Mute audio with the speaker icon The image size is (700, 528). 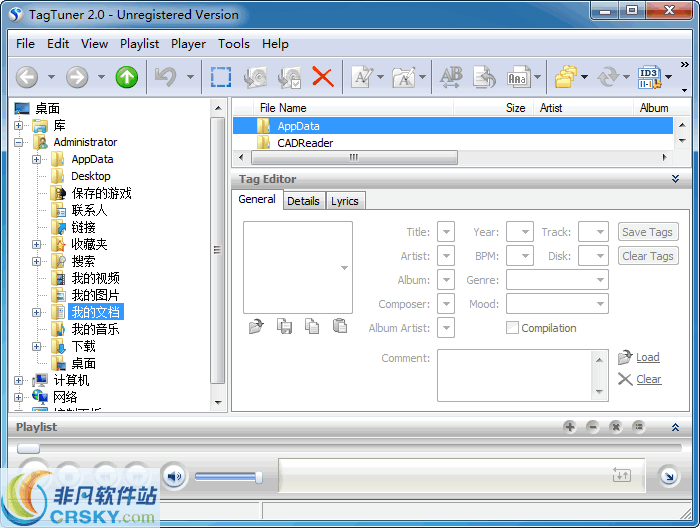174,477
